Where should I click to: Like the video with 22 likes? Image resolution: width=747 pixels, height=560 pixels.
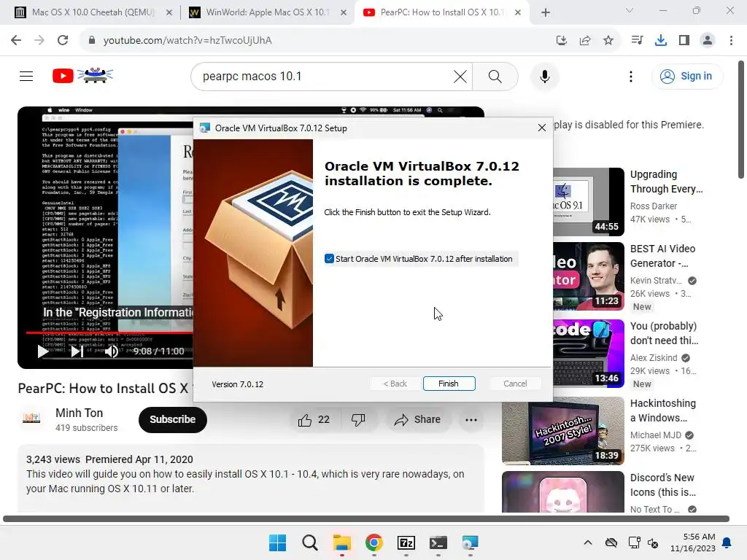coord(314,419)
